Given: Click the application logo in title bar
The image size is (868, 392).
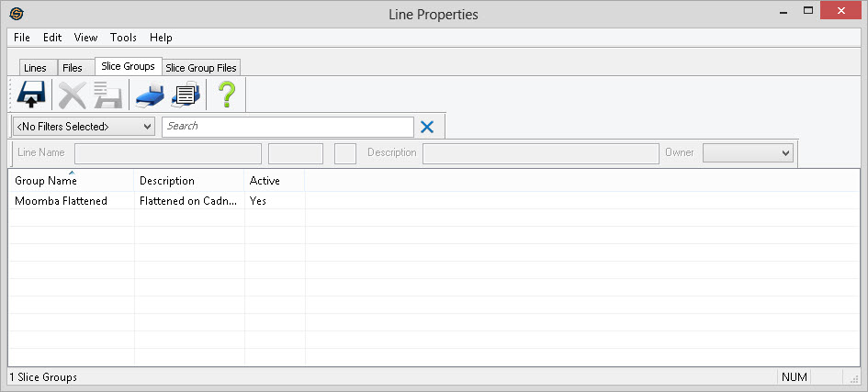Looking at the screenshot, I should coord(17,14).
